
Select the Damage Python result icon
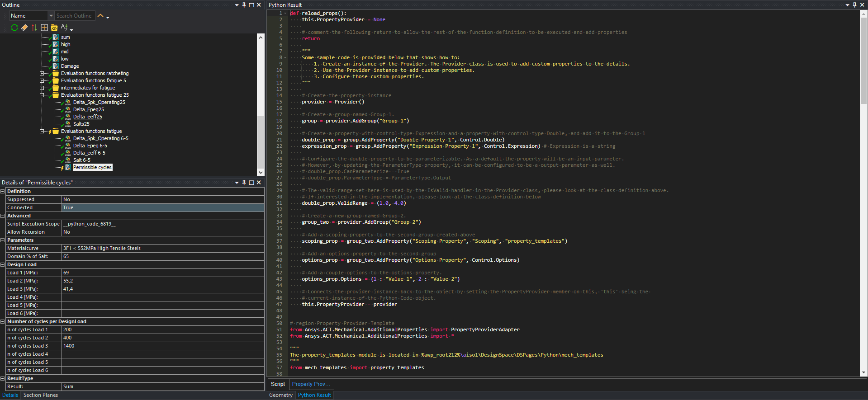[56, 66]
